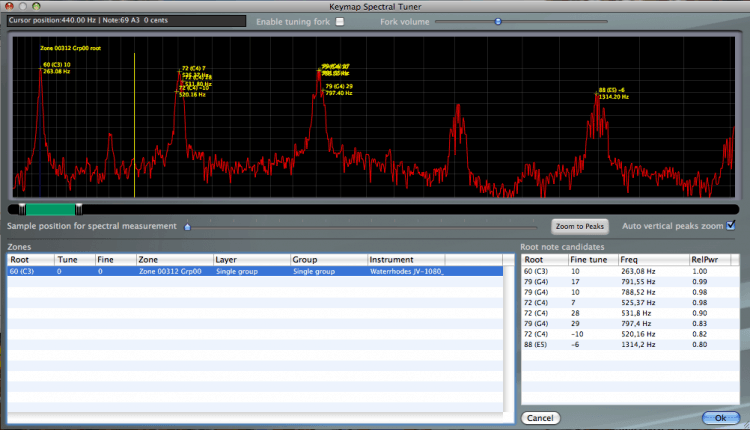
Task: Select candidate row with 791,55 Hz
Action: pyautogui.click(x=630, y=282)
